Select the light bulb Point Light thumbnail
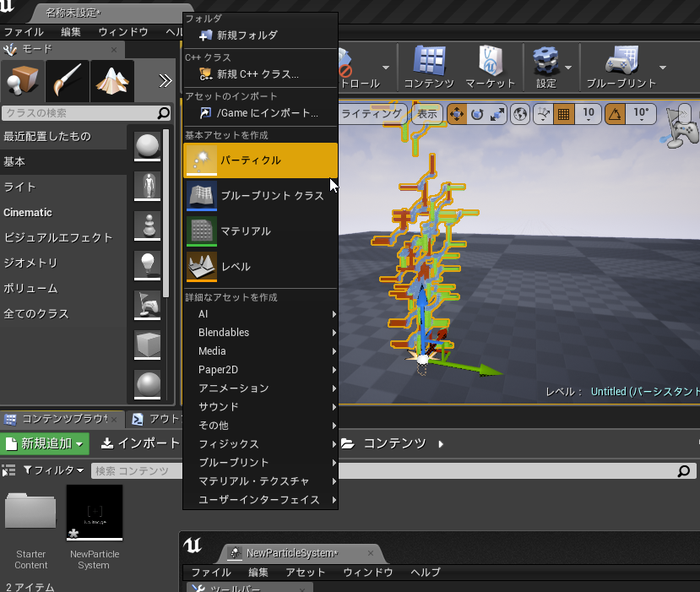The height and width of the screenshot is (592, 700). (x=147, y=265)
